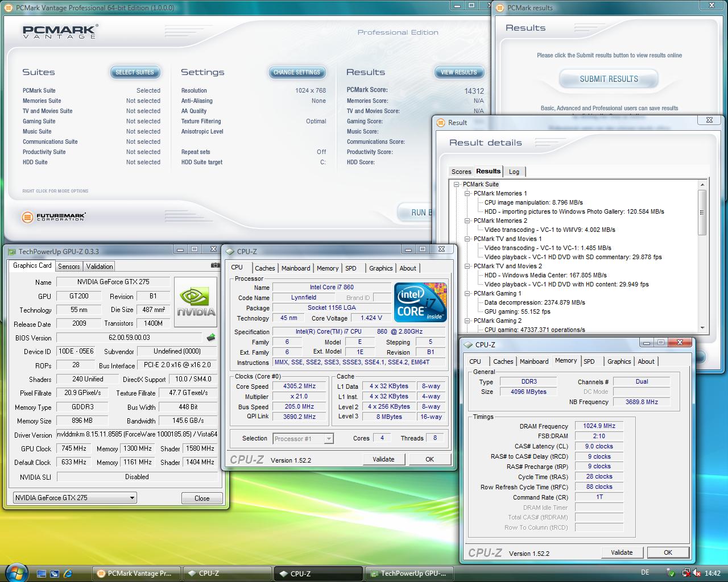Click the Core Speed value 4305.2 MHz
The image size is (728, 582).
tap(300, 386)
